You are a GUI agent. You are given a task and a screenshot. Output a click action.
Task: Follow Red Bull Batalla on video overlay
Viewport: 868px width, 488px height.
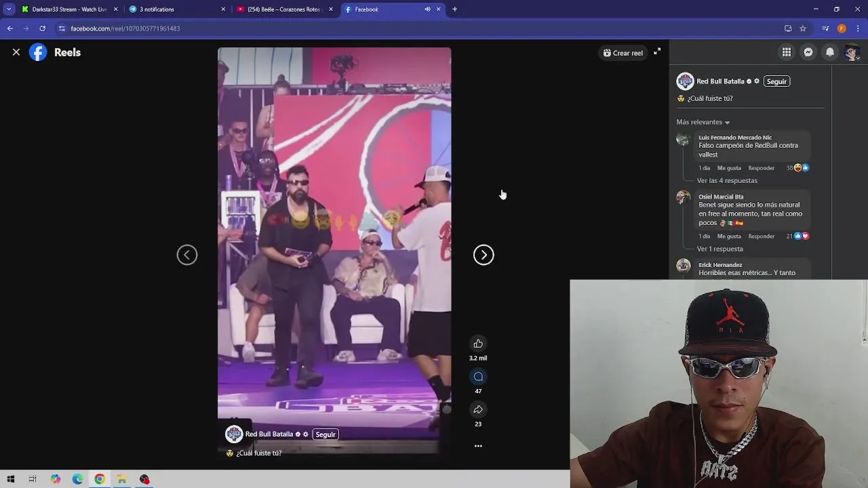[325, 434]
